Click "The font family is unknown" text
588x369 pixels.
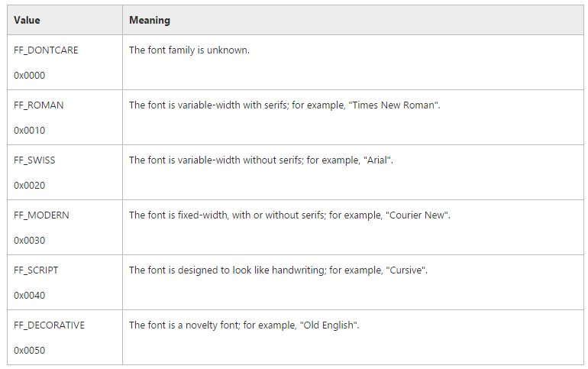point(189,50)
